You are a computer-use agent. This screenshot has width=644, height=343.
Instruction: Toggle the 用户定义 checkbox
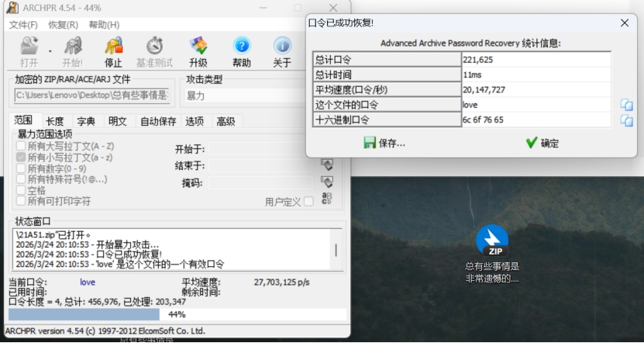[308, 201]
